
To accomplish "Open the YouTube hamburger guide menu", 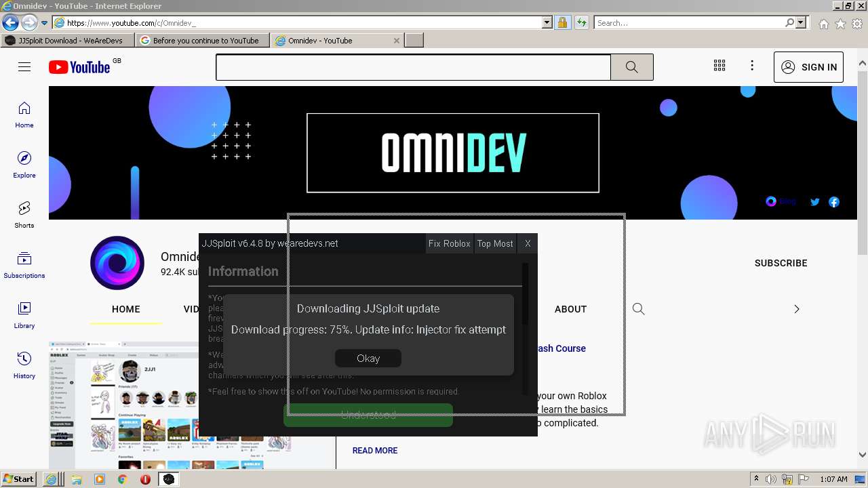I will coord(24,66).
